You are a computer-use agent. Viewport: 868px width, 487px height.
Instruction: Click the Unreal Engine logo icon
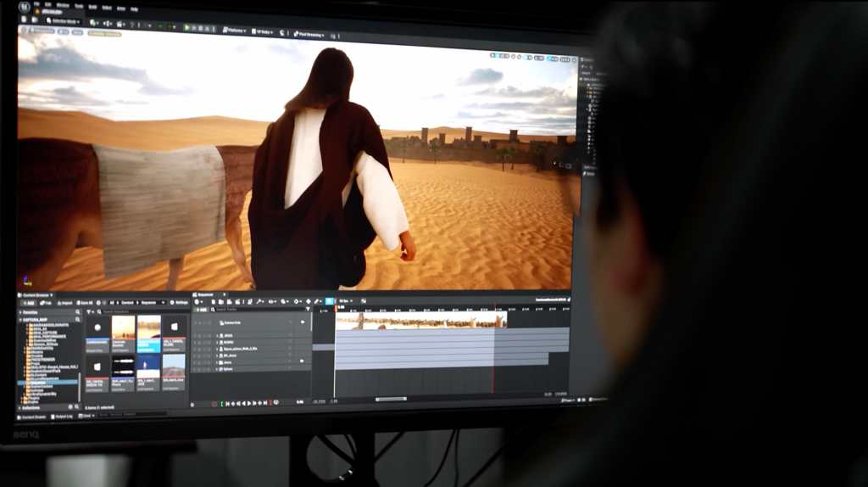[x=23, y=7]
